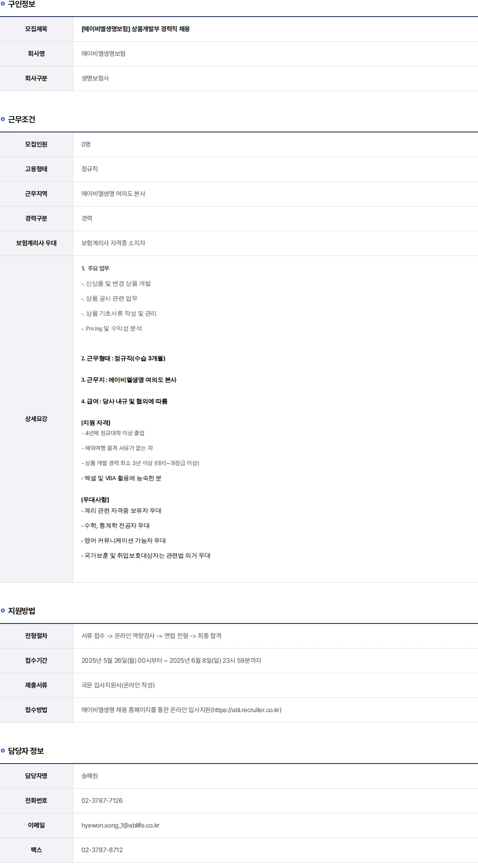Click the [우대사항] heading
This screenshot has height=868, width=478.
[95, 500]
